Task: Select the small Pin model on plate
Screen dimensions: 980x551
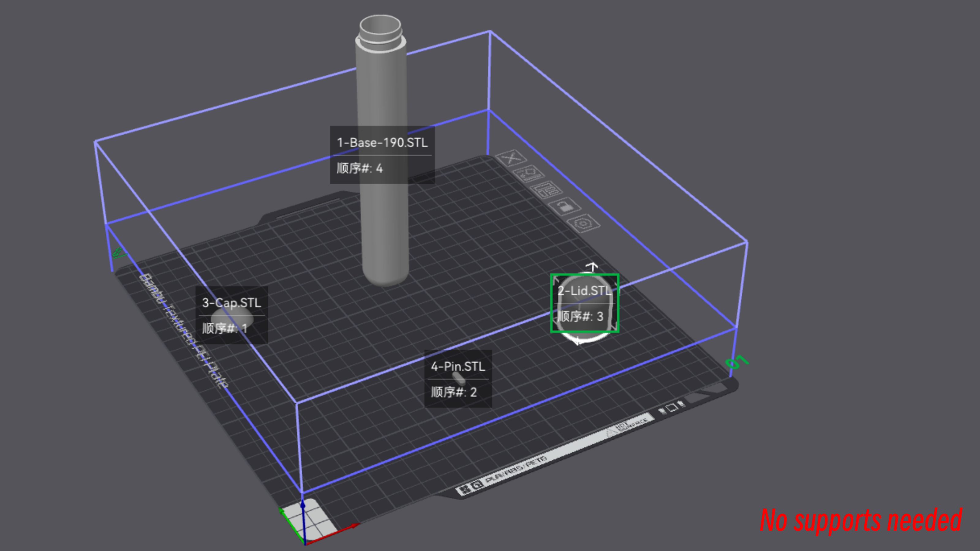Action: tap(458, 378)
